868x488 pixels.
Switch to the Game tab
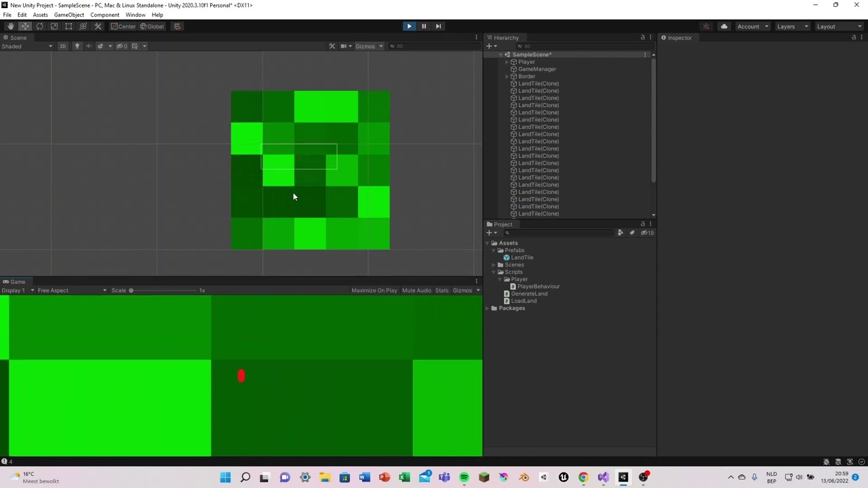click(17, 281)
